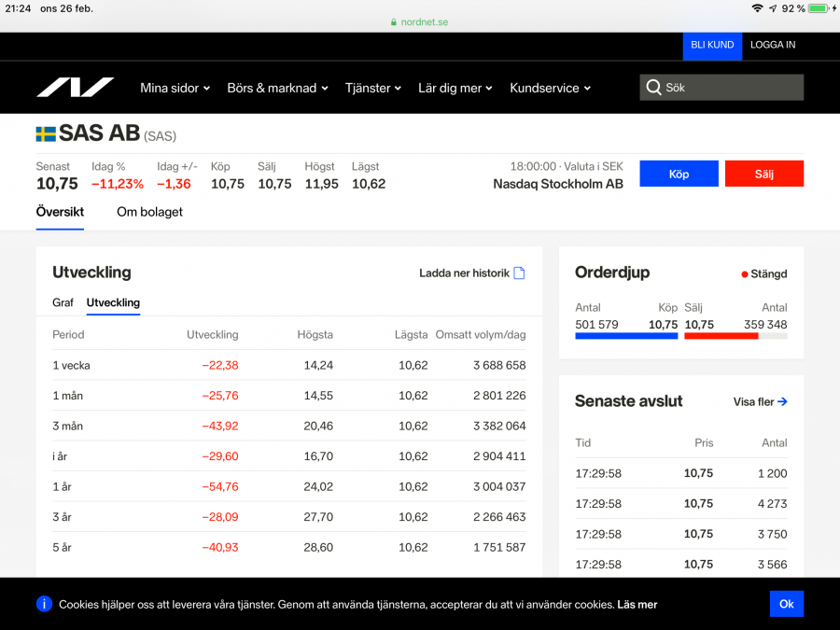Screen dimensions: 840x630
Task: Click the Nordnet logo icon
Action: 75,88
